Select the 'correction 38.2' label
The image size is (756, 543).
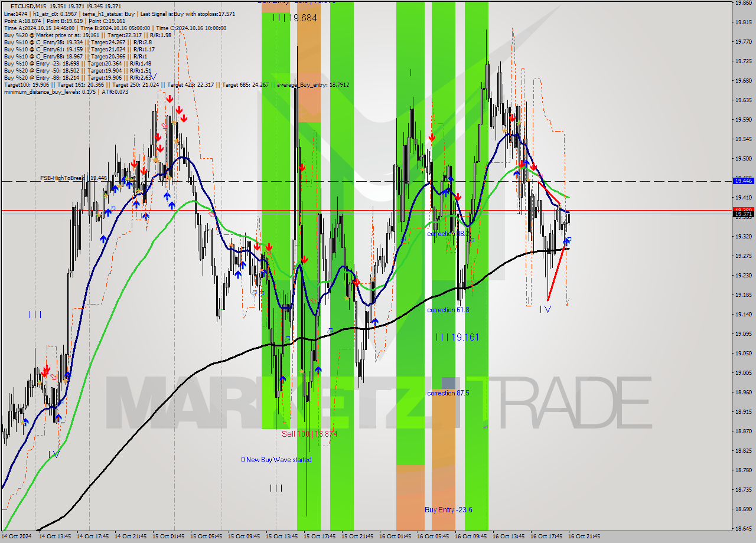[448, 234]
